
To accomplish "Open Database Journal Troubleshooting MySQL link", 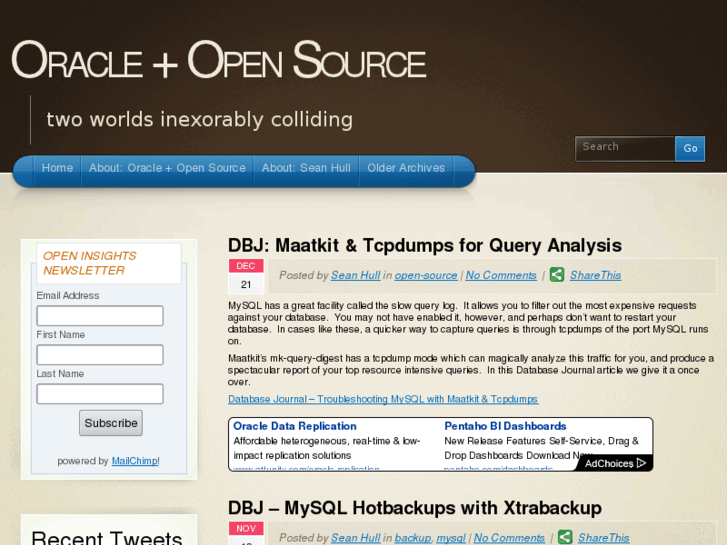I will tap(383, 399).
